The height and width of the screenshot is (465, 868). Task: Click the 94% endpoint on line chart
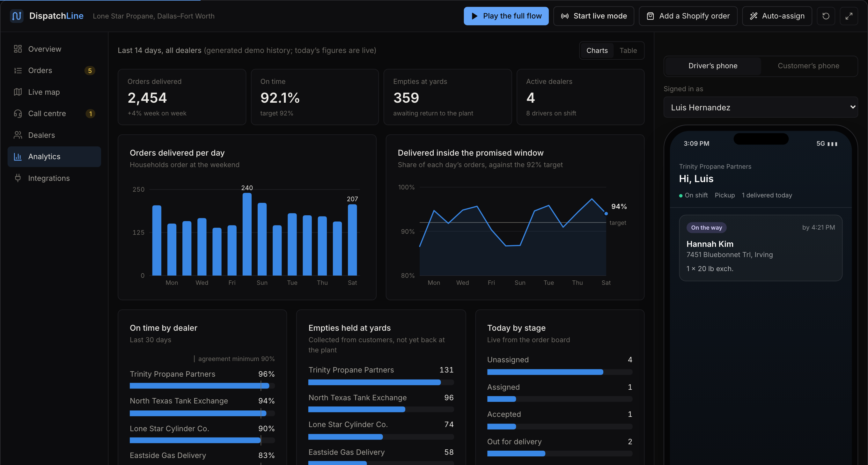[x=606, y=214]
